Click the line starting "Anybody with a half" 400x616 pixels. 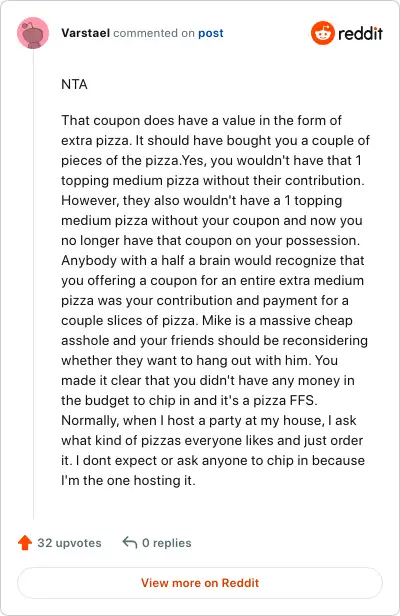[213, 260]
